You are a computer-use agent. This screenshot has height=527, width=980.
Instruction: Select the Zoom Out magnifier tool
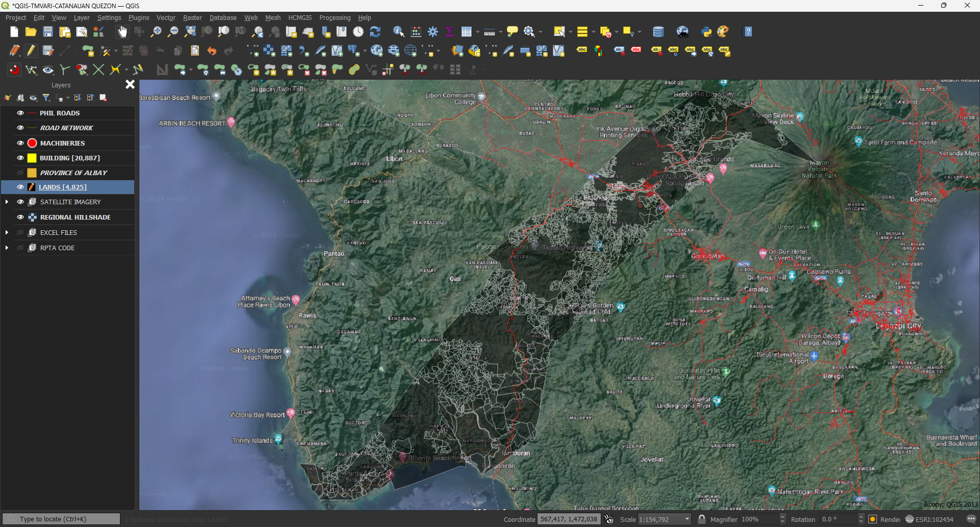[173, 32]
